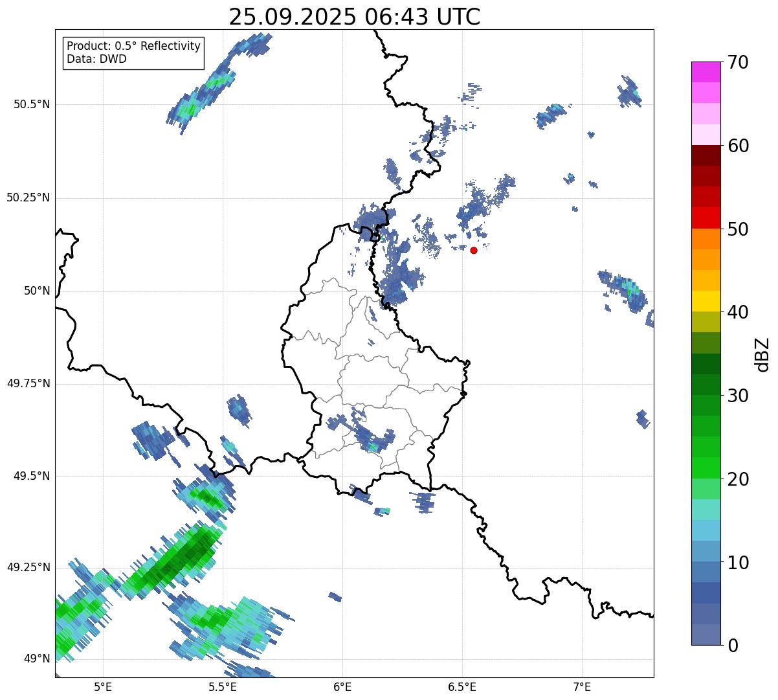Click the title '25.09.2025 06:43 UTC'

tap(355, 16)
